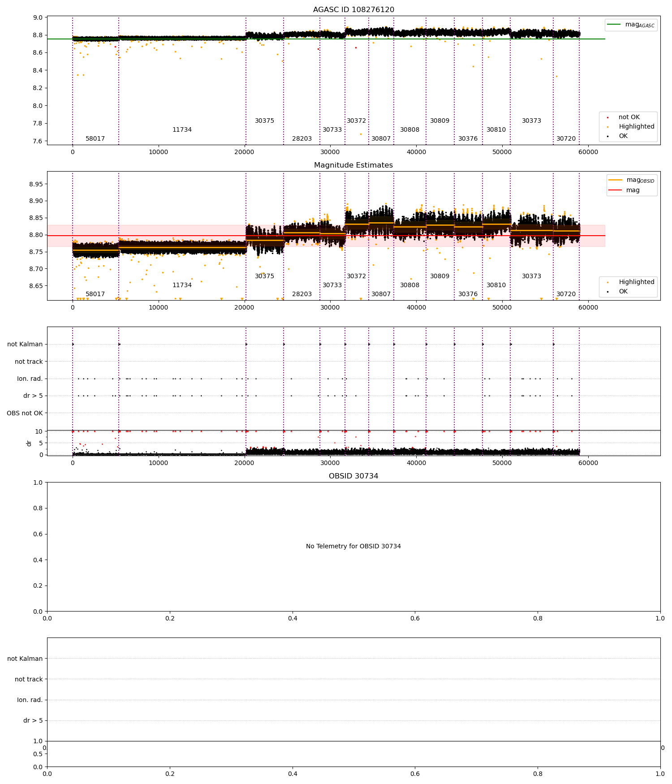Click OBSID label 30809 in top plot
The height and width of the screenshot is (784, 672).
pos(439,121)
